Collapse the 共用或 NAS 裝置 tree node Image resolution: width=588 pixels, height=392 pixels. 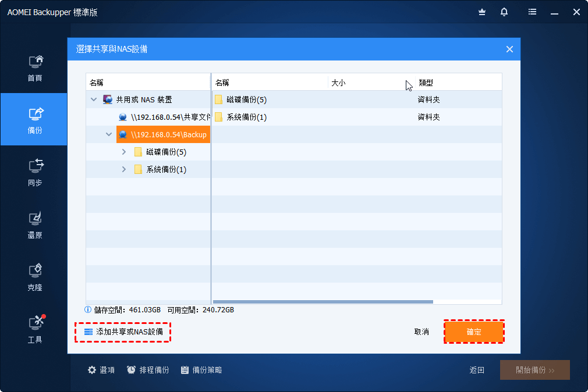94,99
